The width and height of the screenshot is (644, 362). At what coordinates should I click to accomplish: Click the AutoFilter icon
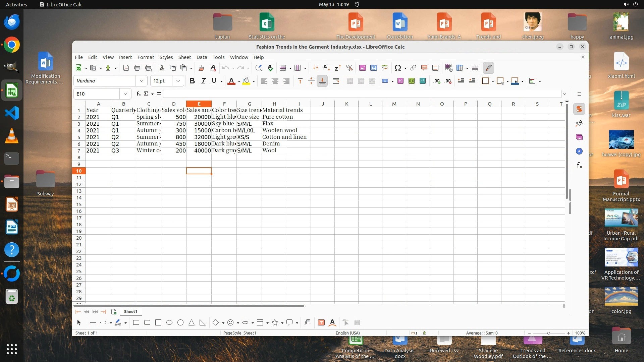(349, 68)
